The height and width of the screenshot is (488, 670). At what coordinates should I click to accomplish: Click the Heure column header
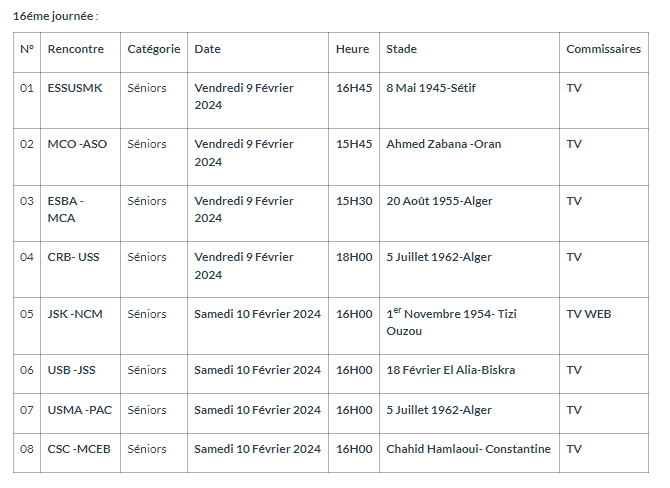click(352, 49)
